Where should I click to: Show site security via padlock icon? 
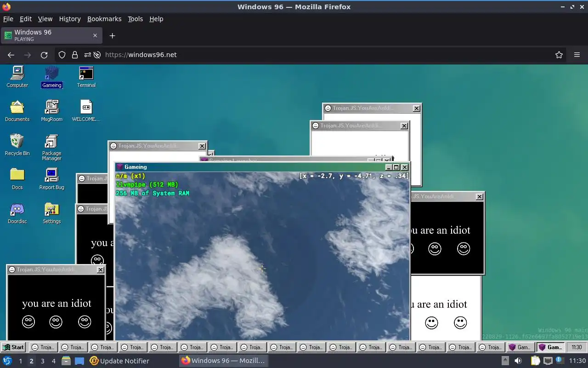75,55
